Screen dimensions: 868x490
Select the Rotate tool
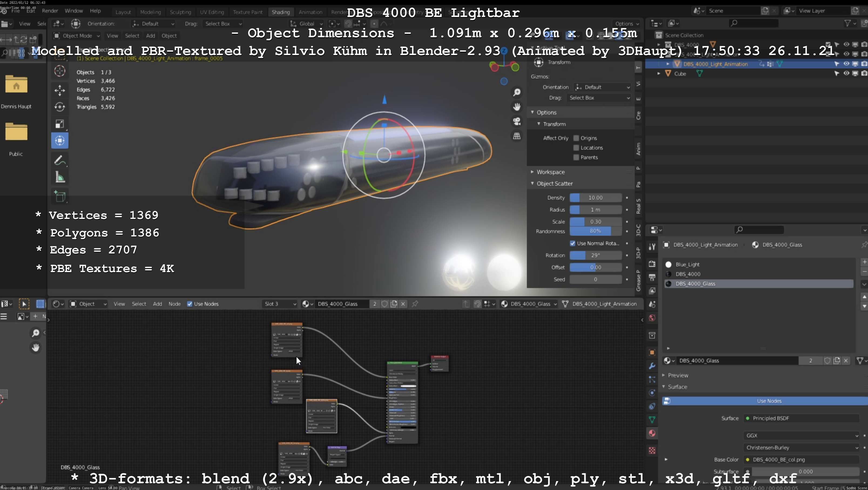tap(60, 107)
